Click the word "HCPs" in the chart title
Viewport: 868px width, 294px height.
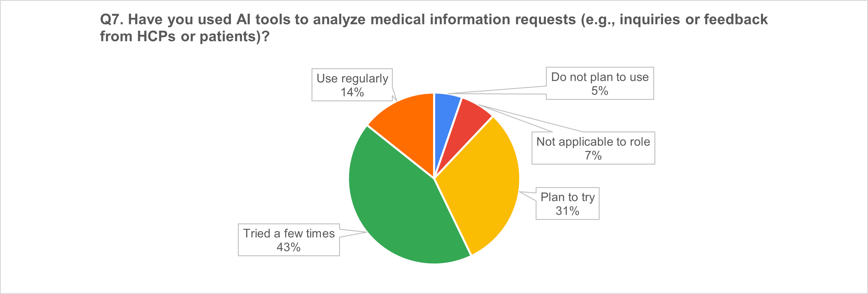pyautogui.click(x=156, y=37)
